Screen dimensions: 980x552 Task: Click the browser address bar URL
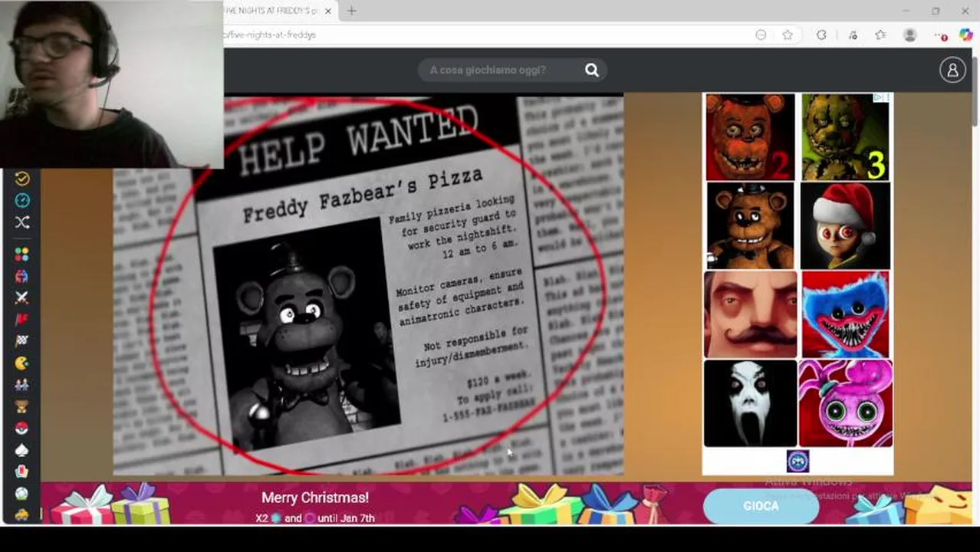coord(270,34)
